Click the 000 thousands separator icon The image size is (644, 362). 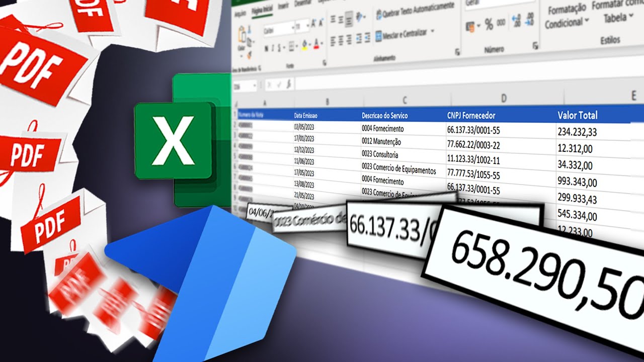click(501, 23)
